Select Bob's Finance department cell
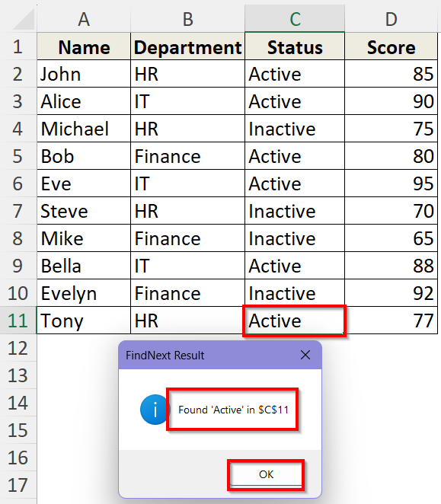441x504 pixels. tap(187, 156)
